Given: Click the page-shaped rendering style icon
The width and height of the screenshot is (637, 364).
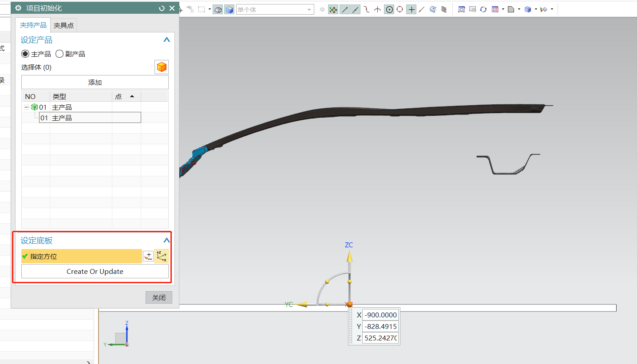Looking at the screenshot, I should coord(511,9).
